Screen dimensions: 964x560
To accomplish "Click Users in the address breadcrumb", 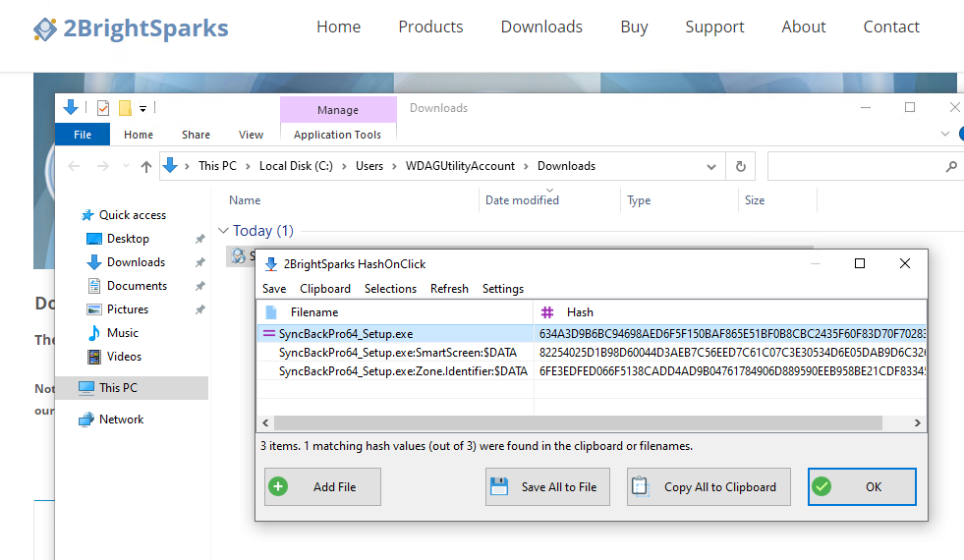I will (x=369, y=166).
